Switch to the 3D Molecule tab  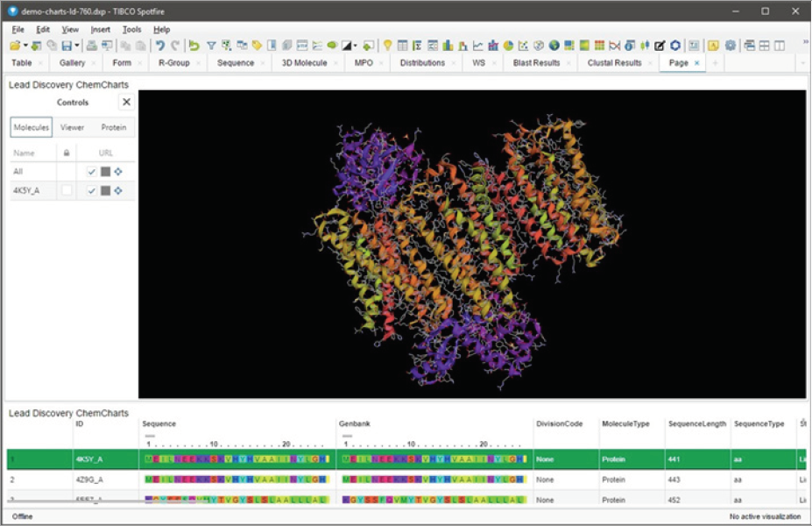pos(304,63)
